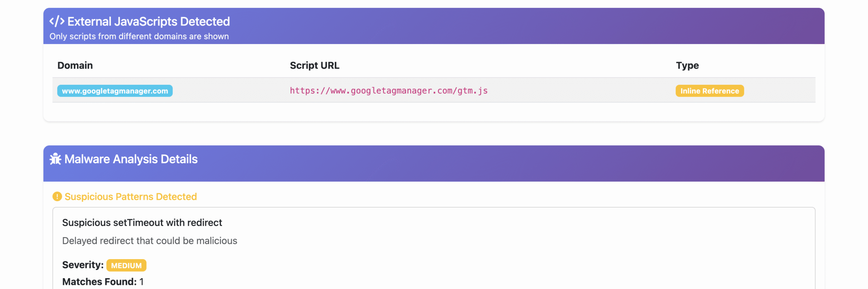
Task: Click the bug icon beside Malware Analysis
Action: 55,159
